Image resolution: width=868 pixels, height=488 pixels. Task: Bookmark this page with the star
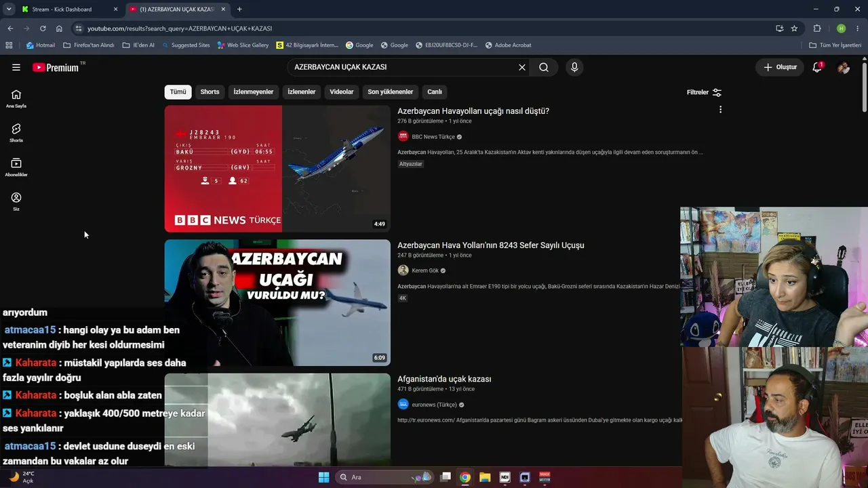click(x=794, y=28)
